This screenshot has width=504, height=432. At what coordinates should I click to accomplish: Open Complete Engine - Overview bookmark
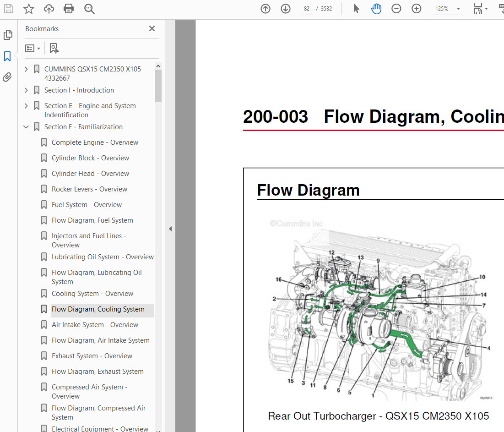tap(95, 142)
